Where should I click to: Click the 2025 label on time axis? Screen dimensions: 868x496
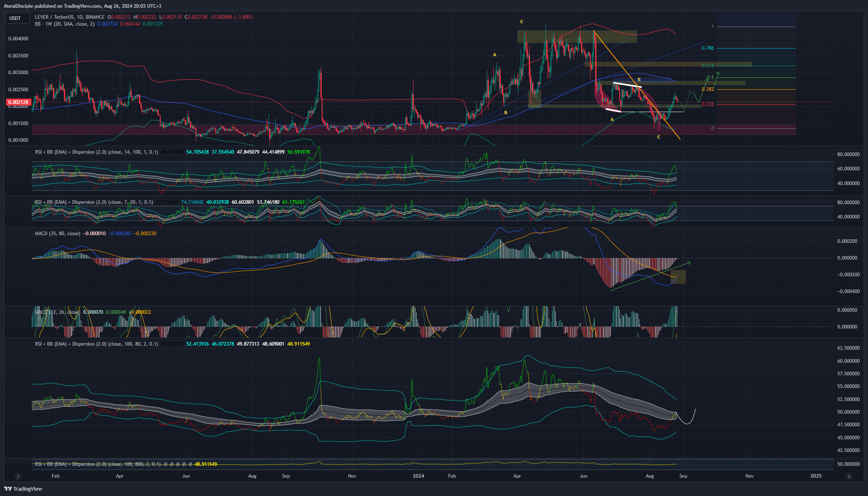816,476
